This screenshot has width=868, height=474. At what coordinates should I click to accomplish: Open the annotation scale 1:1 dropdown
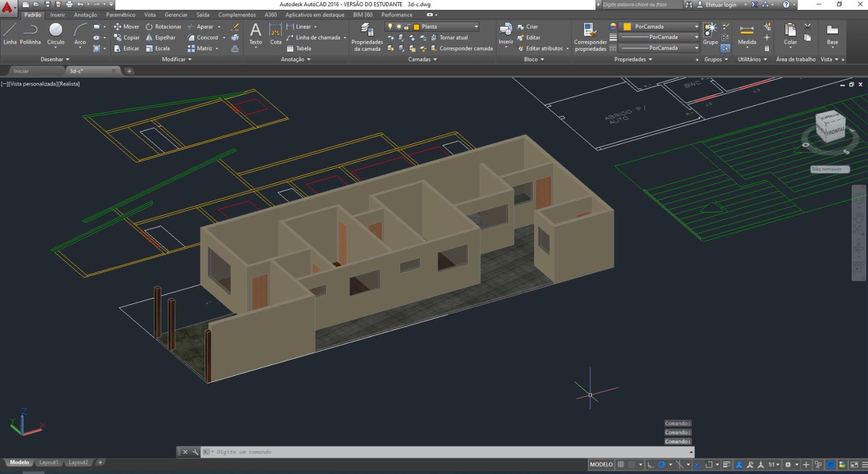point(774,465)
